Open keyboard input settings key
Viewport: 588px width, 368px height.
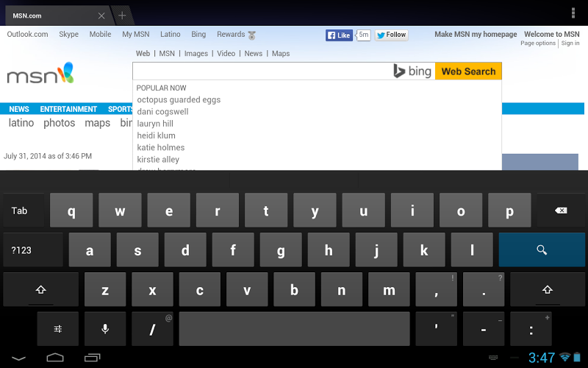(x=58, y=329)
